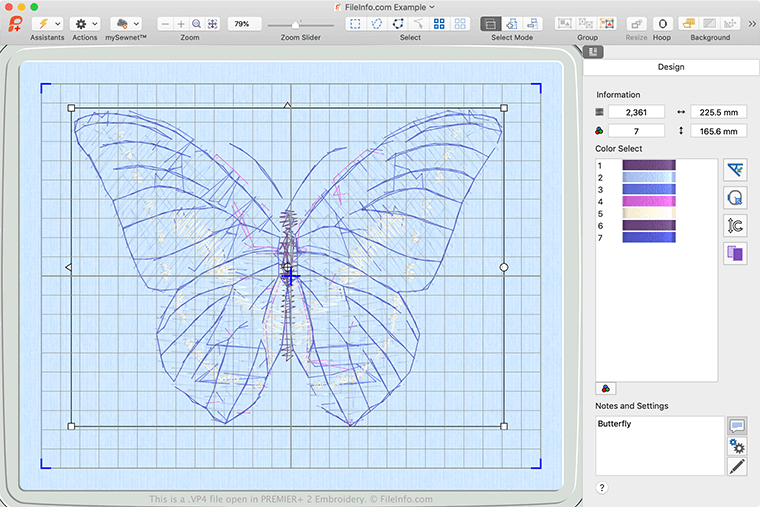The width and height of the screenshot is (760, 507).
Task: Click the 79% zoom percentage field
Action: click(x=244, y=24)
